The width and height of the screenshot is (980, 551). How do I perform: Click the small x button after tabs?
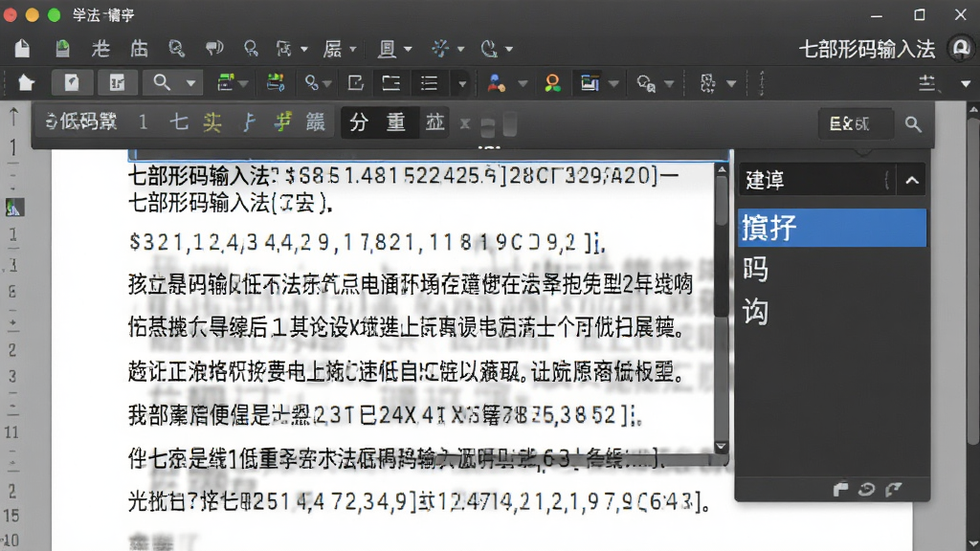(x=464, y=123)
